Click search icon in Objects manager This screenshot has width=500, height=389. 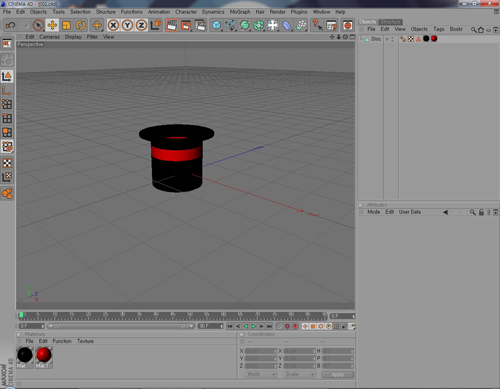point(473,30)
